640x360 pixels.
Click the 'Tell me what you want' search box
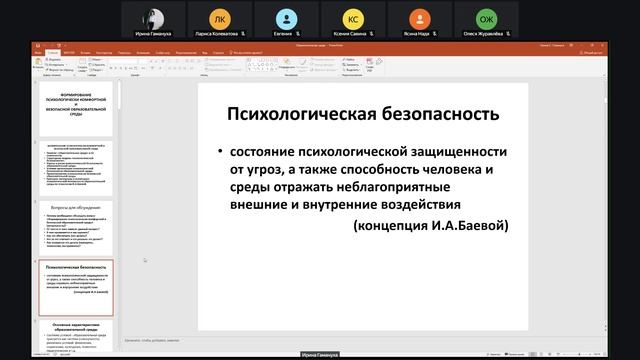(x=247, y=53)
